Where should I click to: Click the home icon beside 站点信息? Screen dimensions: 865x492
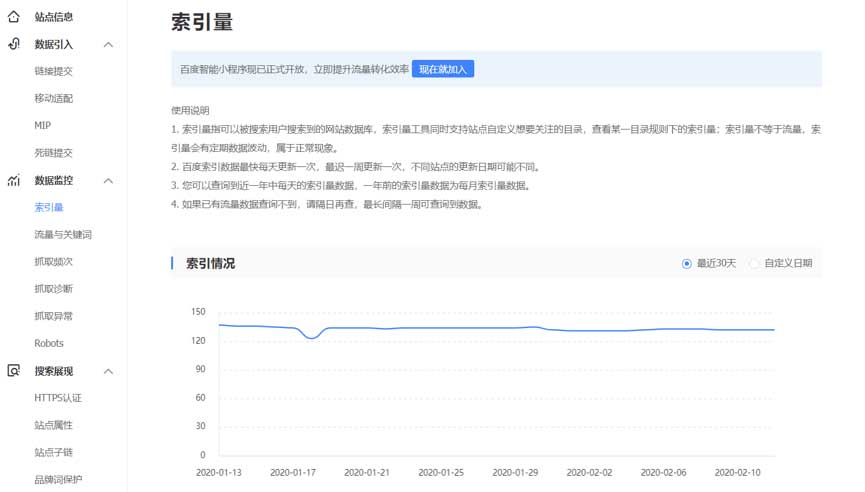[13, 17]
